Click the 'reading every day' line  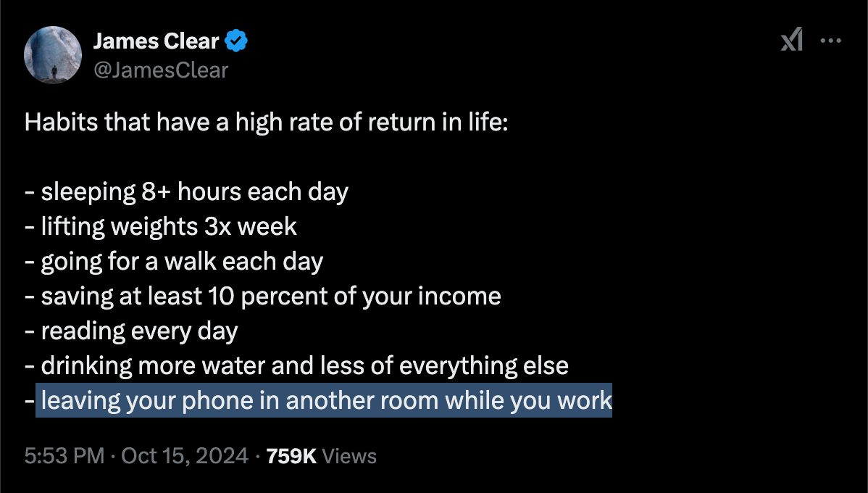coord(131,331)
